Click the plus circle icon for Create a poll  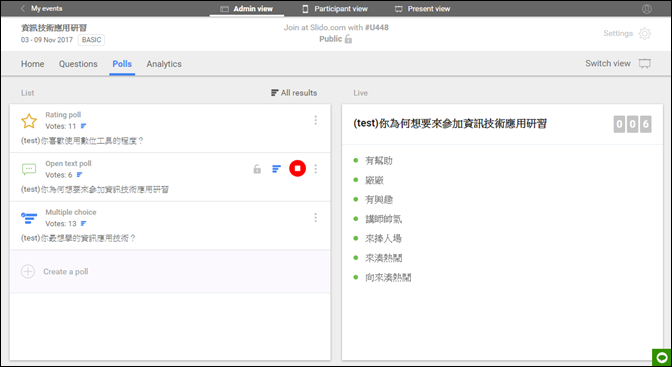point(28,271)
